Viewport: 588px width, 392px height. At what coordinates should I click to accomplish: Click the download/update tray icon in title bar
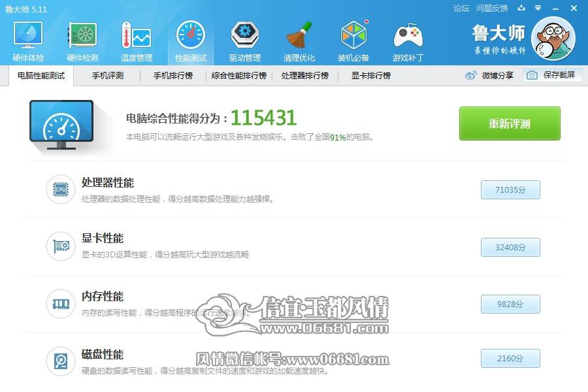coord(521,8)
